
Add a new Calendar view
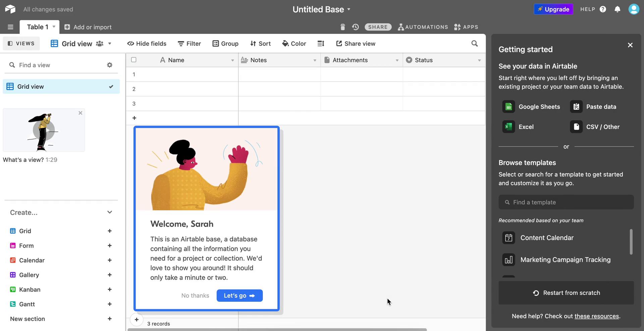coord(109,260)
